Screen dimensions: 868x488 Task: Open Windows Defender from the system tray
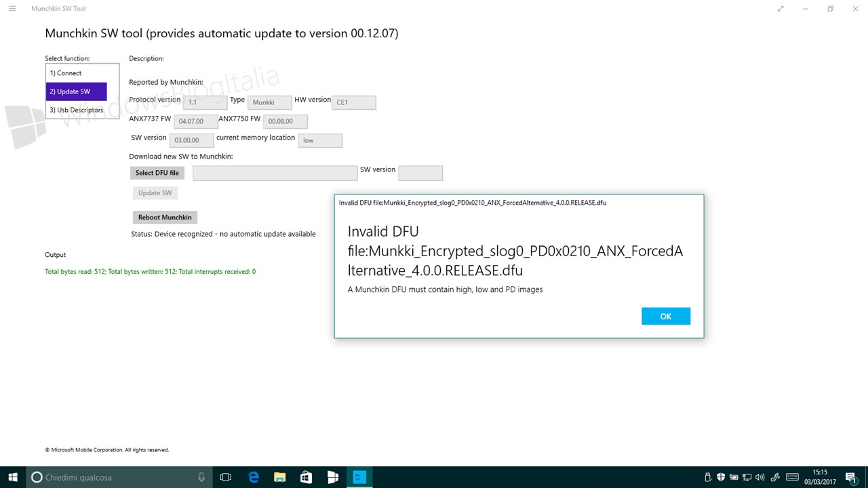721,477
